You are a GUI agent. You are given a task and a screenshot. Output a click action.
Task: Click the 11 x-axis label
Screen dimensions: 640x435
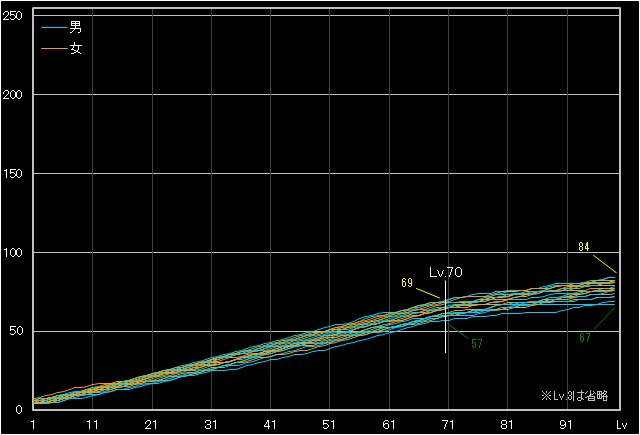coord(93,425)
